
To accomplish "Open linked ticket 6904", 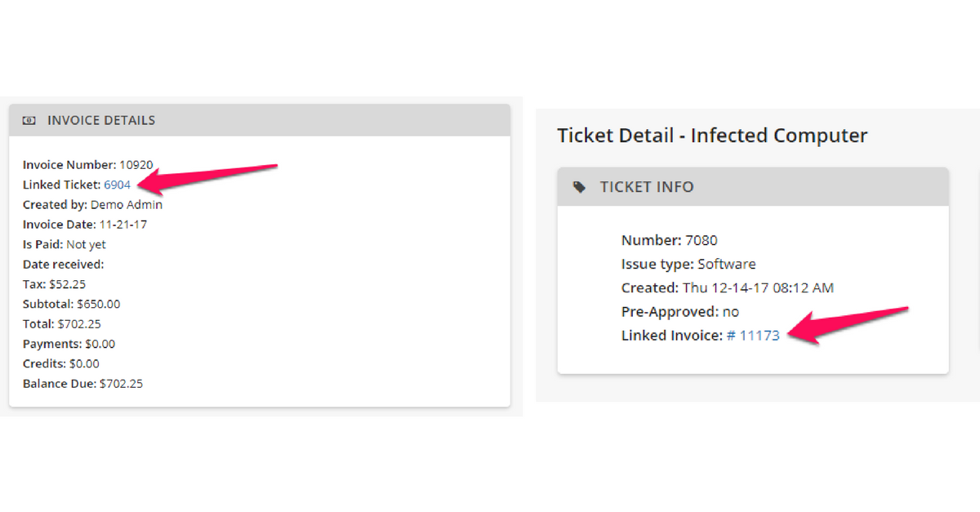I will (118, 185).
